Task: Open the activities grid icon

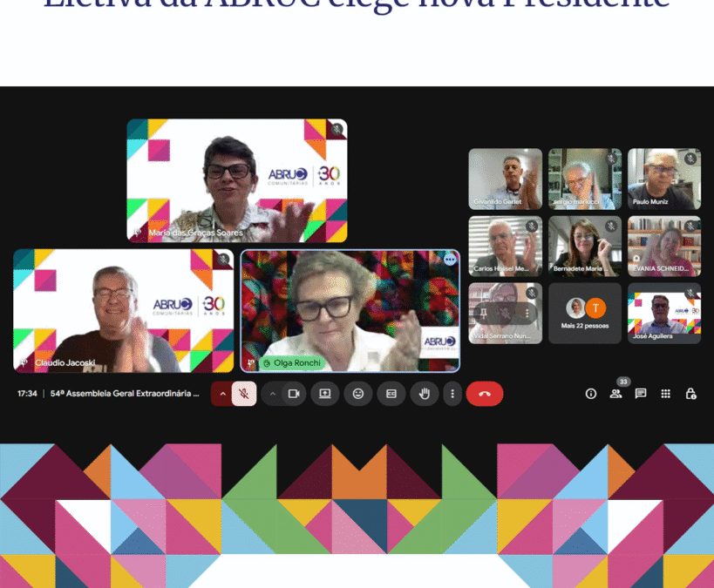Action: (x=666, y=394)
